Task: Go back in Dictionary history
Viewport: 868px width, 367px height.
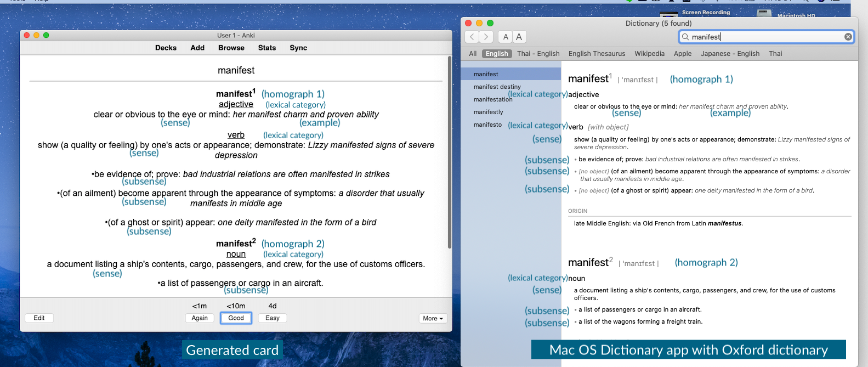Action: coord(472,37)
